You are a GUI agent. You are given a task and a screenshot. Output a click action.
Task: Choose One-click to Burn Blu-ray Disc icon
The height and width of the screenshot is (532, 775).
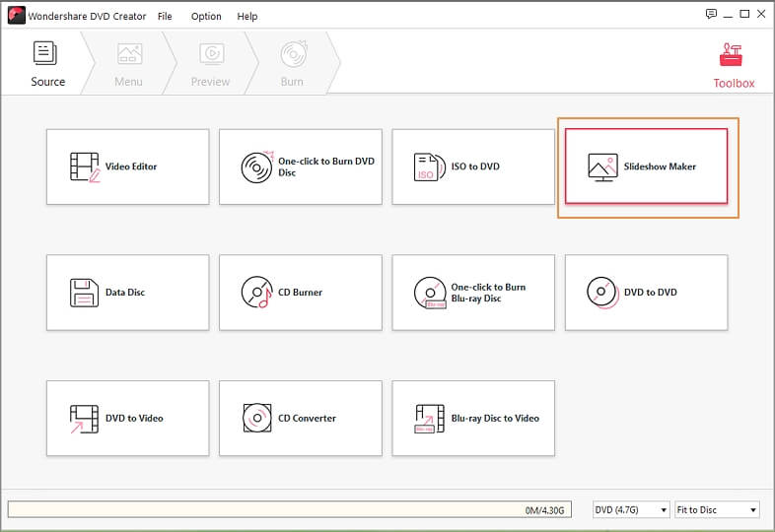click(430, 293)
